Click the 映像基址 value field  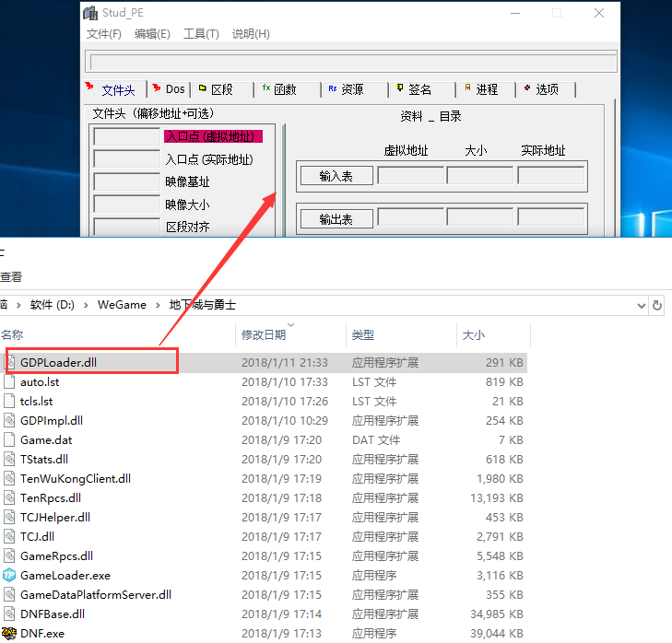(x=127, y=181)
